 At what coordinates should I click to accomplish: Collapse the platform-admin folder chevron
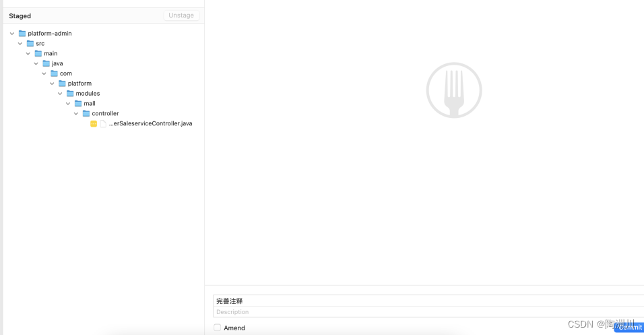[x=12, y=33]
